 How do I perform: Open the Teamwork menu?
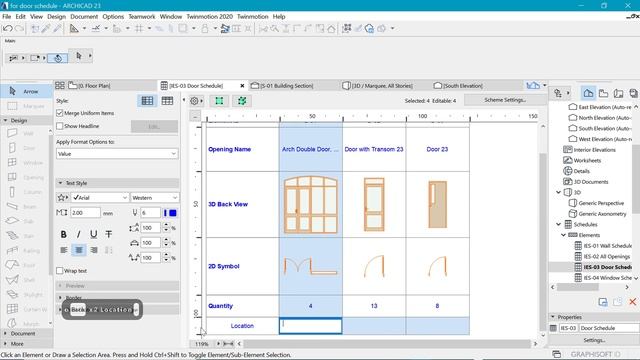[142, 17]
